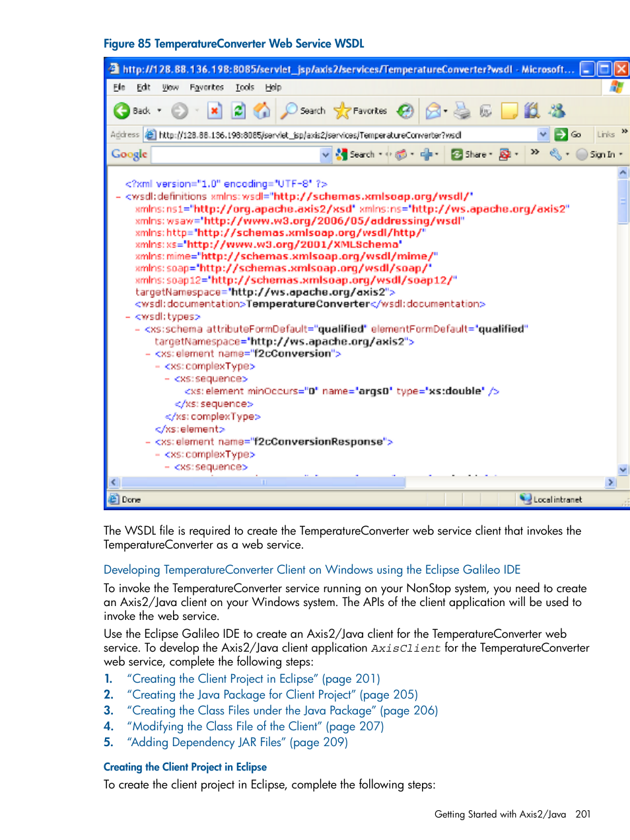Viewport: 630px width, 840px height.
Task: Click the Local intranet status zone
Action: pos(551,500)
